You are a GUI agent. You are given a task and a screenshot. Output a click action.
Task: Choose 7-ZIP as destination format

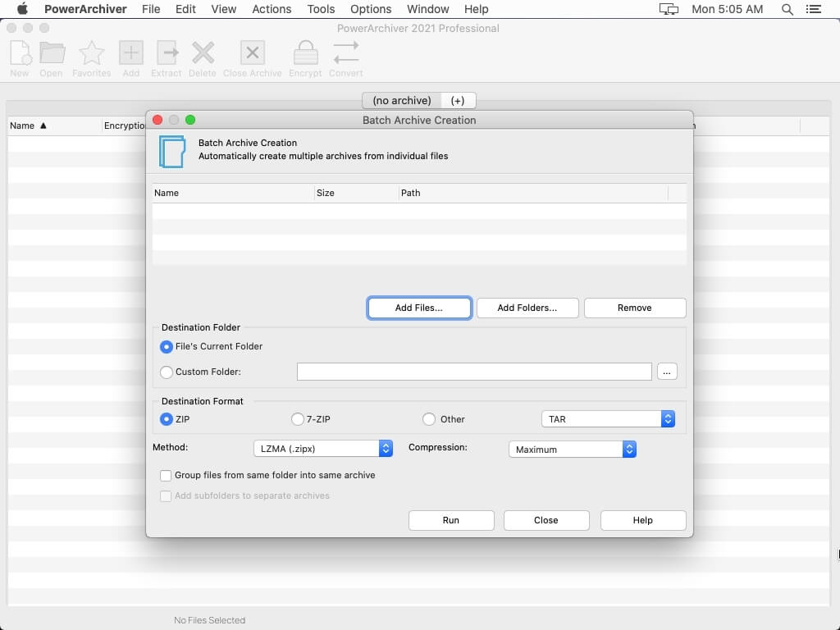(297, 419)
